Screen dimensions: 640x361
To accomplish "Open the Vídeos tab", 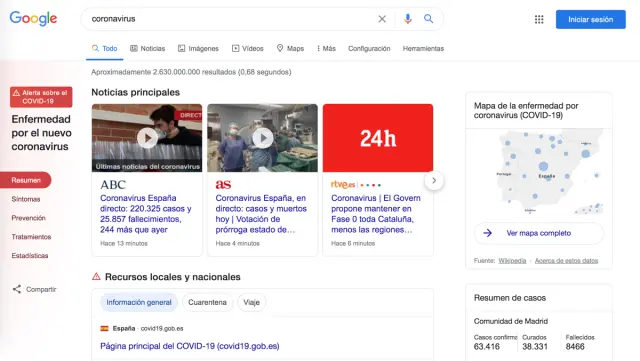I will (248, 49).
